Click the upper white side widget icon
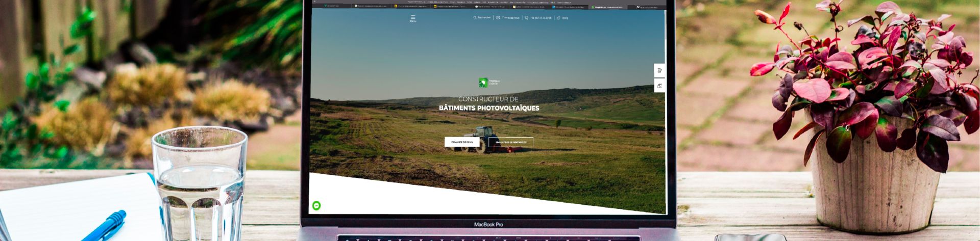980x241 pixels. click(659, 70)
